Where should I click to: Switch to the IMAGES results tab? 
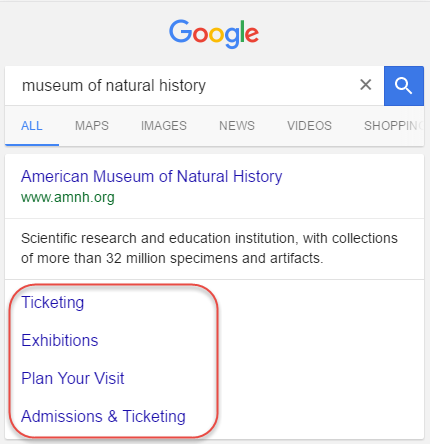click(x=164, y=126)
